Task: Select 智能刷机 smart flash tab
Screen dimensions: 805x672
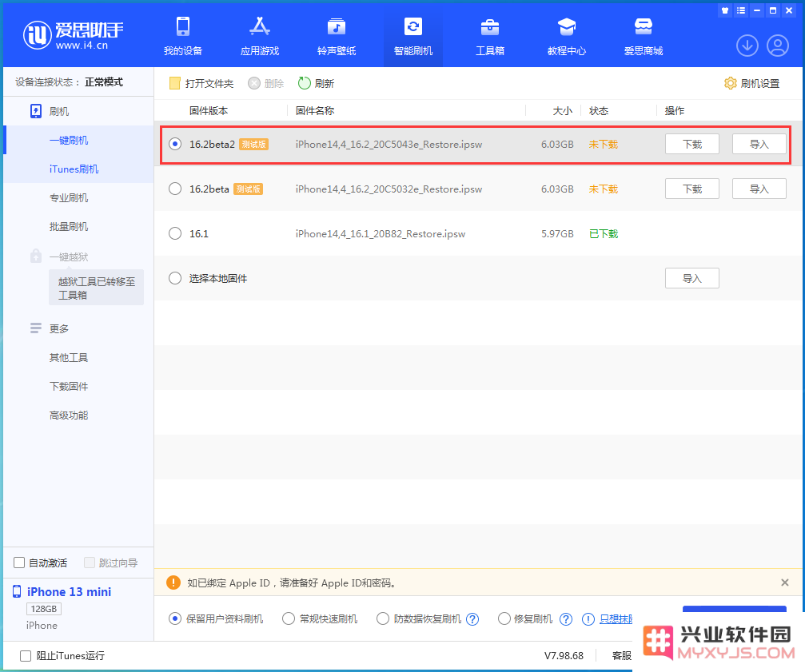Action: click(x=413, y=36)
